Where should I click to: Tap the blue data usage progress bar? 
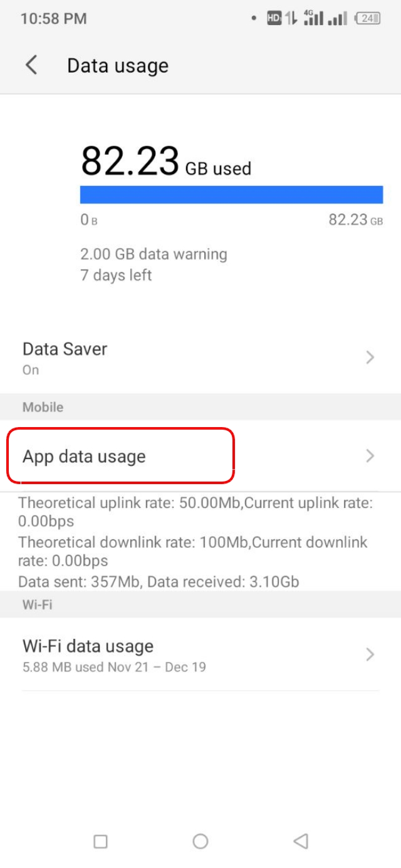point(232,195)
